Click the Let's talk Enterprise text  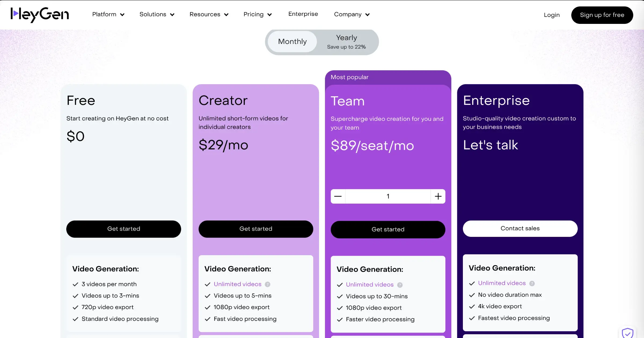coord(491,145)
